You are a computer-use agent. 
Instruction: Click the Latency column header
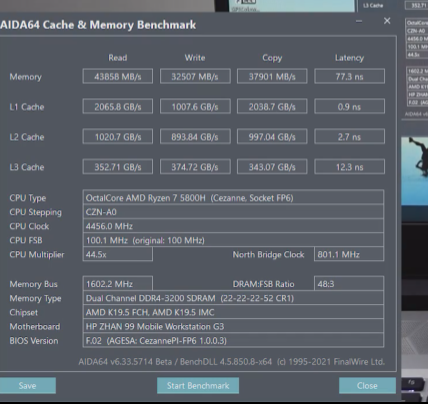(349, 58)
